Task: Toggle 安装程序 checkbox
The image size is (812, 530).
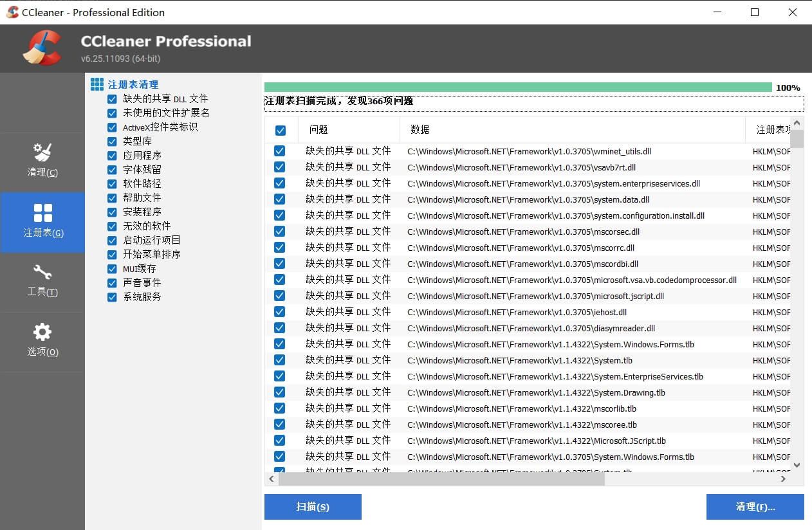Action: click(x=112, y=212)
